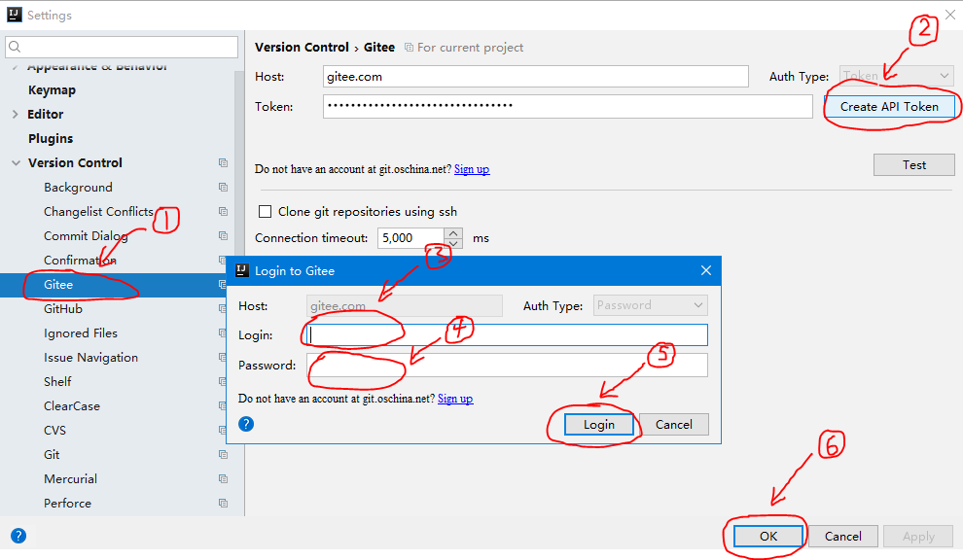Click project-level icon next to Background
Image resolution: width=963 pixels, height=560 pixels.
(223, 188)
